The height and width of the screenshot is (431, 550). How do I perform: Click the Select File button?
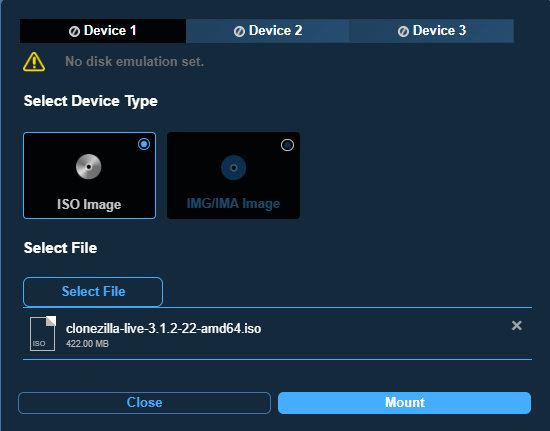tap(93, 292)
